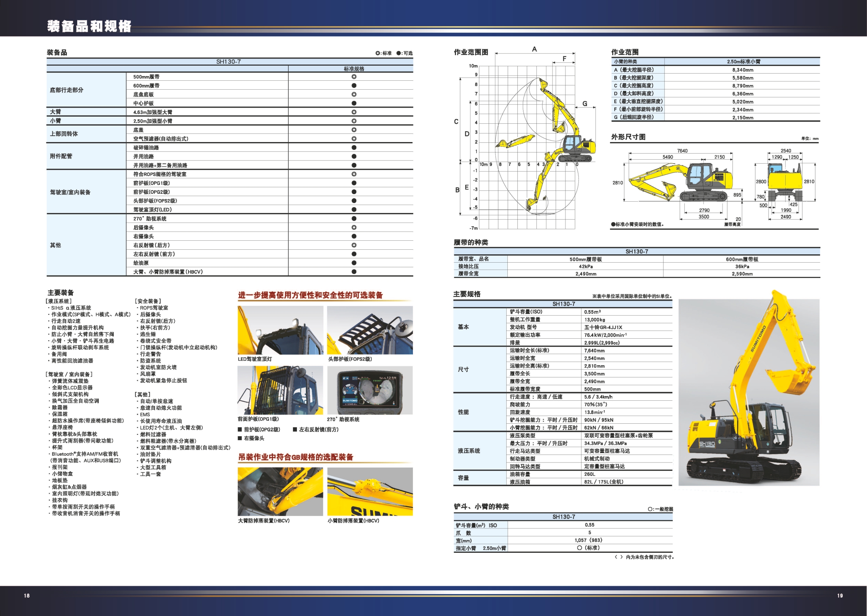Image resolution: width=867 pixels, height=616 pixels.
Task: Click the page title 装备品和规格
Action: click(90, 26)
